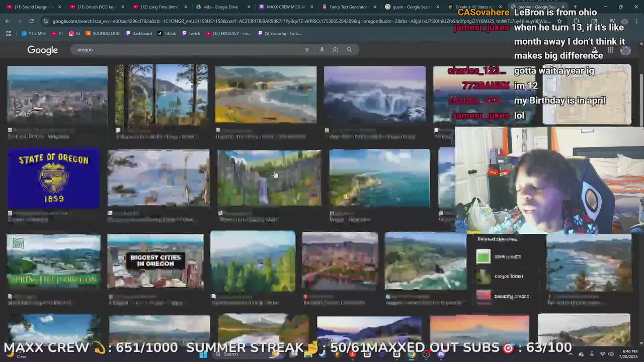Screen dimensions: 644x362
Task: Open the Chrome apps grid shortcut
Action: click(x=9, y=33)
